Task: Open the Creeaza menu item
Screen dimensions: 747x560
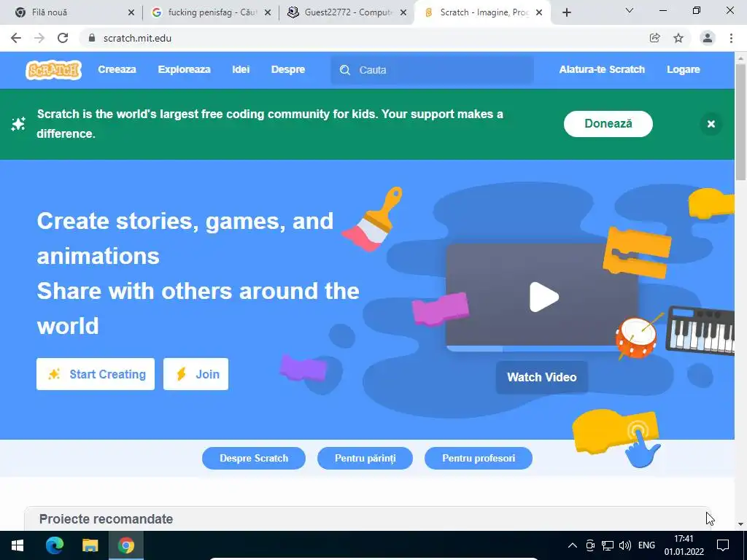Action: (117, 69)
